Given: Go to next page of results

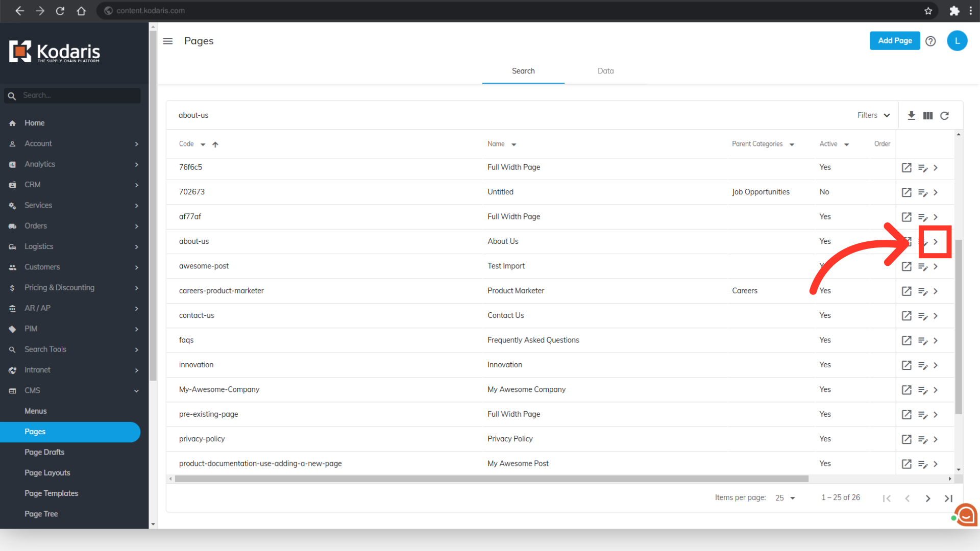Looking at the screenshot, I should point(928,498).
